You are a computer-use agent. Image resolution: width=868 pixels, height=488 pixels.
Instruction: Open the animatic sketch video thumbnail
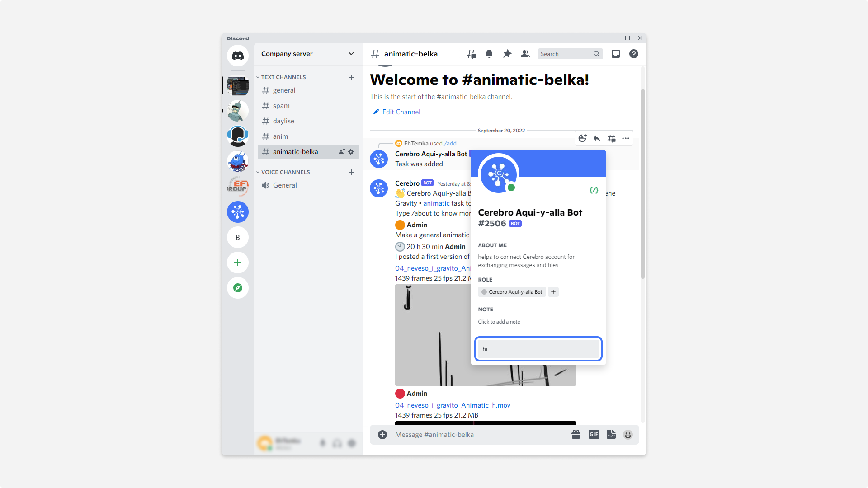(433, 335)
